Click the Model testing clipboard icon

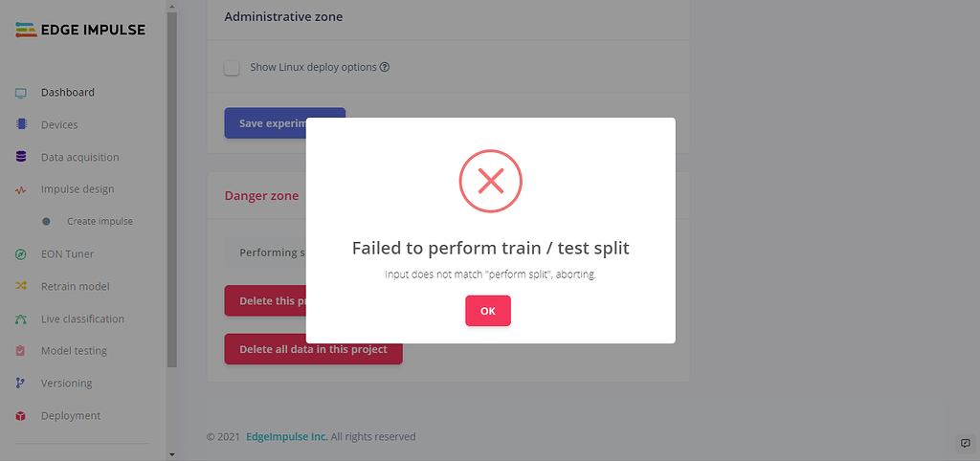(20, 351)
